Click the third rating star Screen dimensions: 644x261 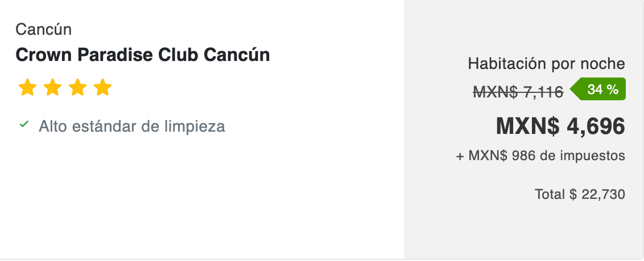[77, 88]
